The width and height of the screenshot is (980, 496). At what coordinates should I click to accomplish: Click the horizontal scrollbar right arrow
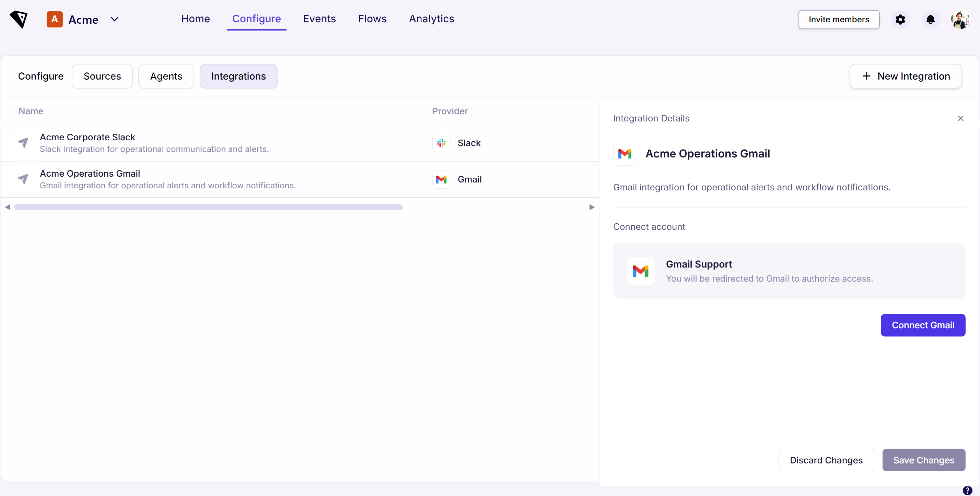coord(592,207)
